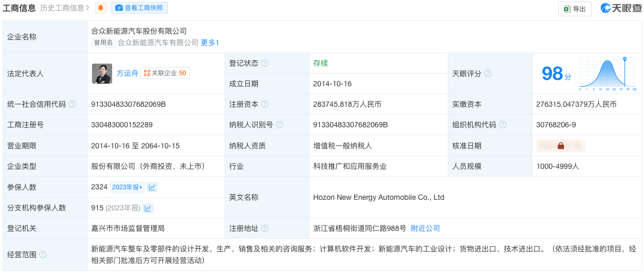
Task: Click help icon next to 天眼评分
Action: [488, 74]
